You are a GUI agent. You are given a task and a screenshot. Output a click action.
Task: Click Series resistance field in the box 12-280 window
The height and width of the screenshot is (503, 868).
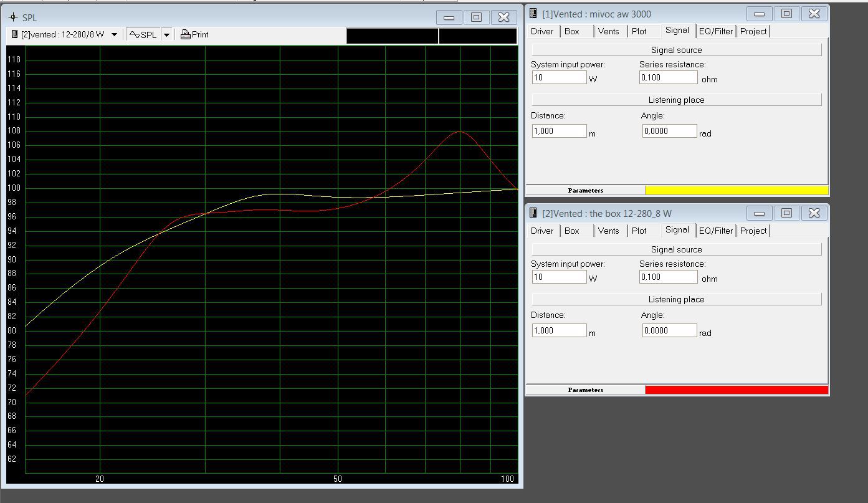pyautogui.click(x=669, y=277)
